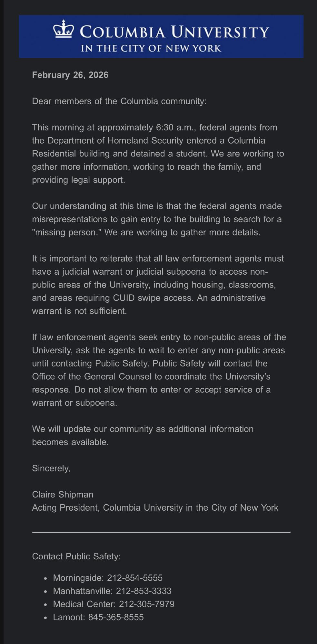Click the word "CUID" in the letter
The height and width of the screenshot is (644, 317).
[124, 298]
